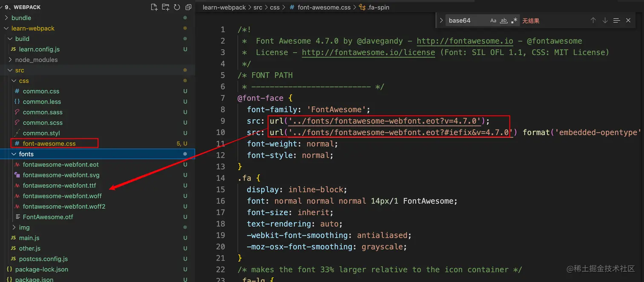Viewport: 644px width, 282px height.
Task: Go to previous match arrow
Action: coord(593,20)
